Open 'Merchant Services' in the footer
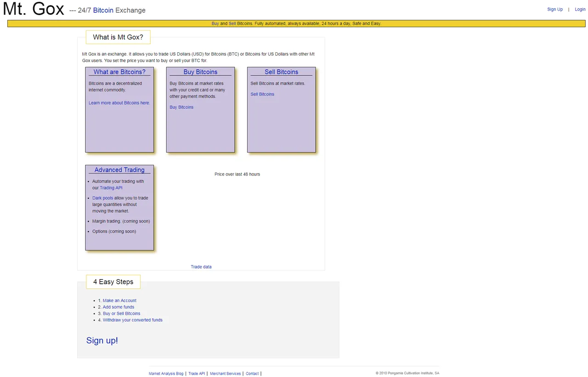 (225, 374)
